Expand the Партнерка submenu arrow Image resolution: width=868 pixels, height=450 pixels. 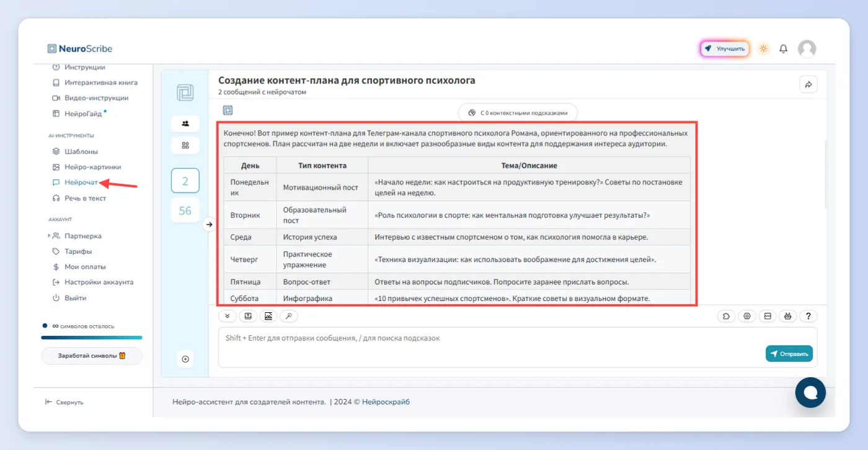[49, 236]
